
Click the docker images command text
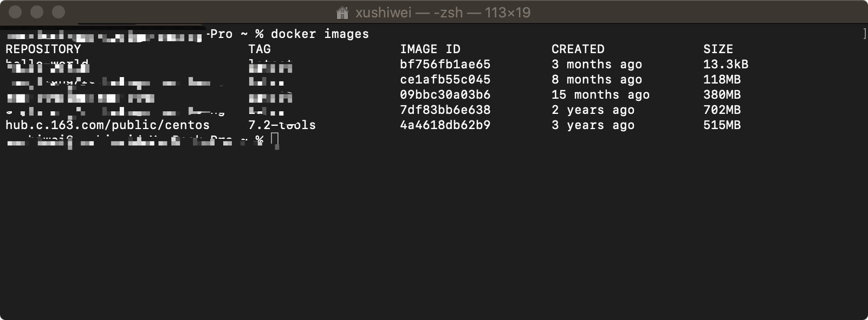click(319, 33)
